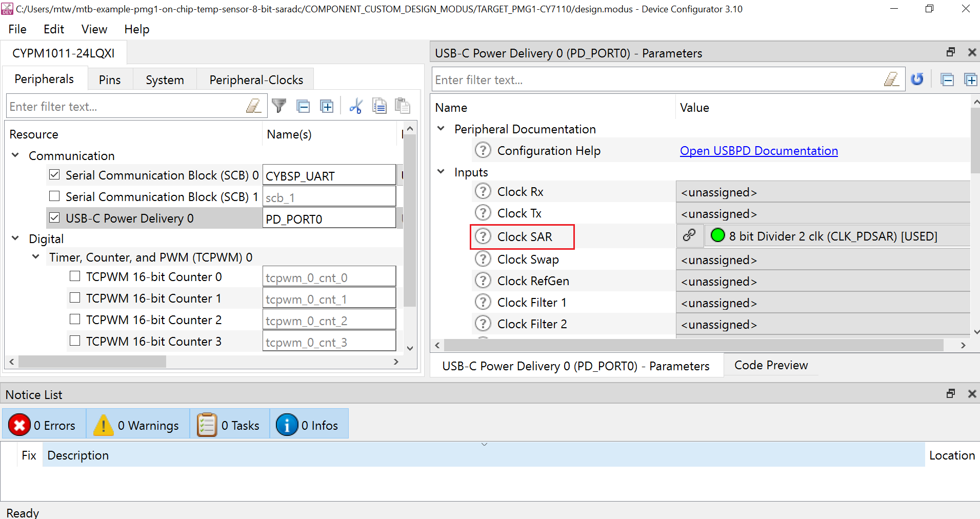The height and width of the screenshot is (519, 980).
Task: Collapse the Inputs parameter section
Action: 441,171
